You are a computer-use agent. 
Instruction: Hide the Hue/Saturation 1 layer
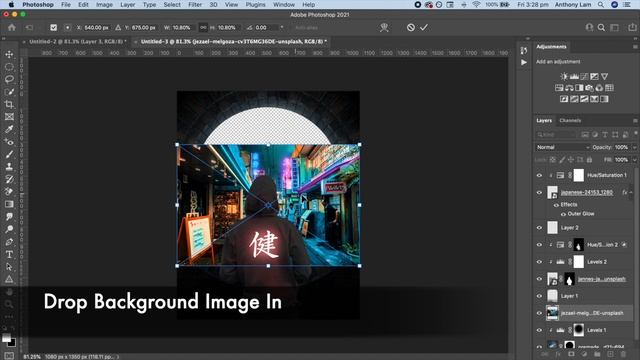[539, 176]
